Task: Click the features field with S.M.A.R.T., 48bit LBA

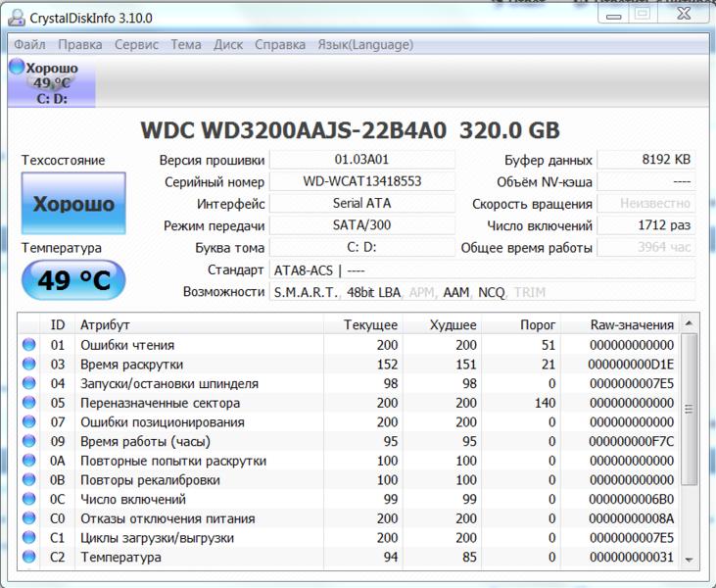Action: (482, 292)
